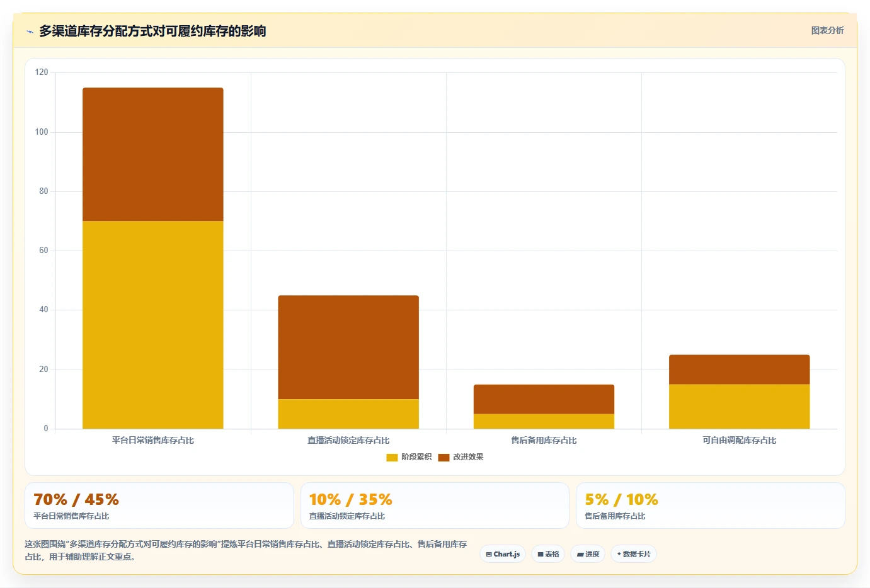Image resolution: width=870 pixels, height=588 pixels.
Task: Click the icon beside the chart title
Action: [30, 31]
